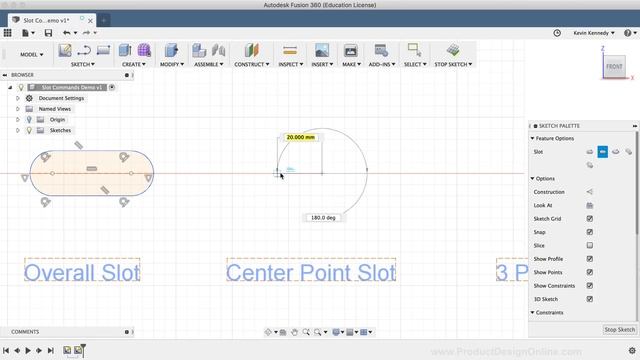Jump to the timeline beginning
Screen dimensions: 640x360
6,350
